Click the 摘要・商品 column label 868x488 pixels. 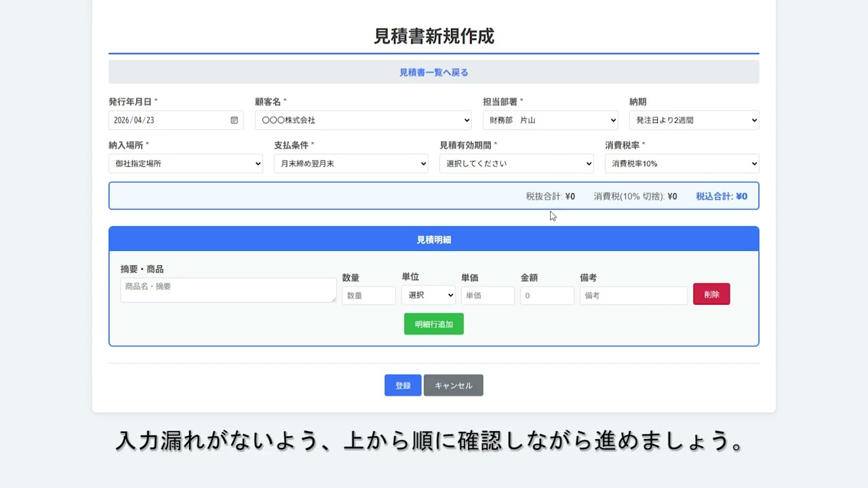pos(142,269)
